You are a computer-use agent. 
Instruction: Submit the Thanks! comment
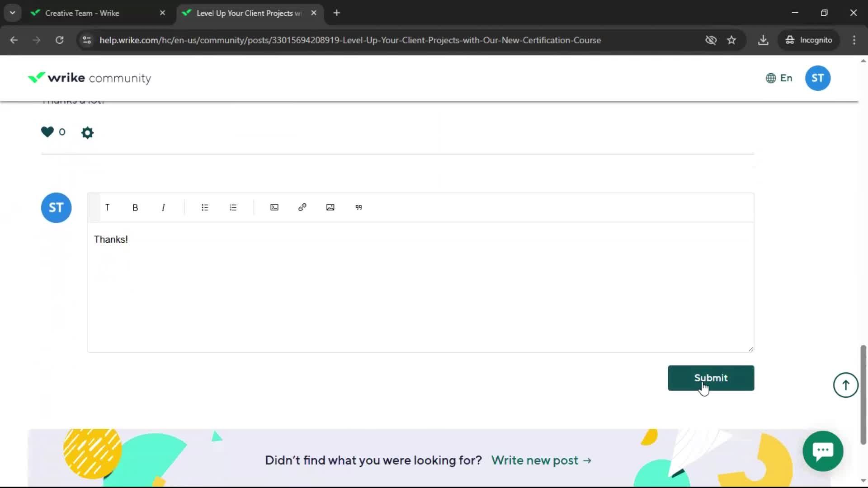[711, 378]
